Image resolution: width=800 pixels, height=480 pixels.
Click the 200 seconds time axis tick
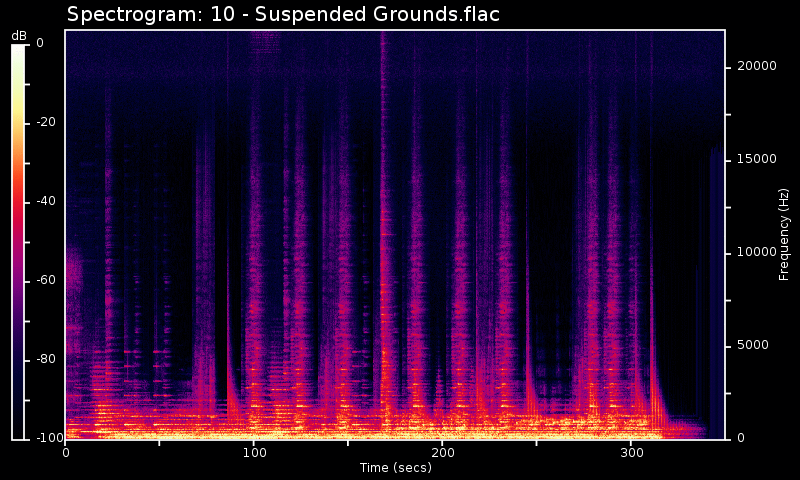coord(442,452)
